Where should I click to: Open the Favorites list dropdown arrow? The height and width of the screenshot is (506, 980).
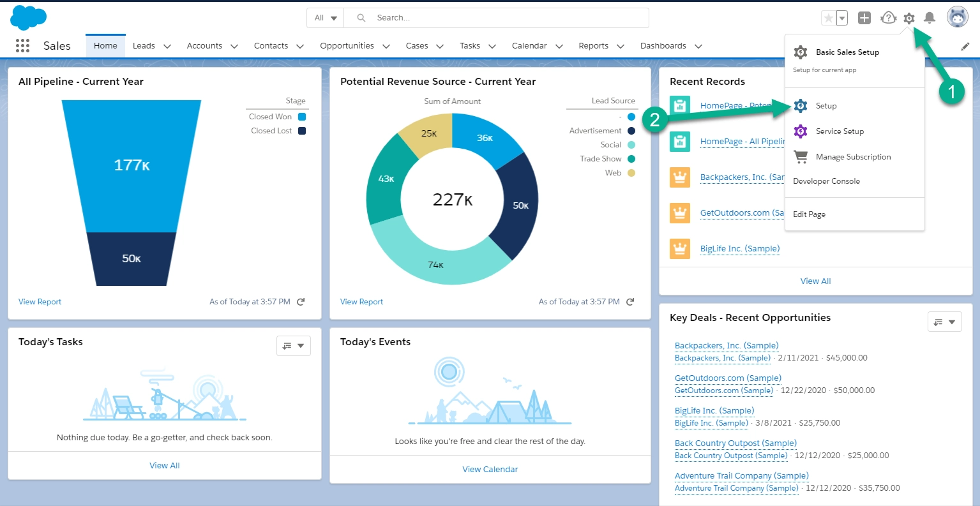point(842,19)
